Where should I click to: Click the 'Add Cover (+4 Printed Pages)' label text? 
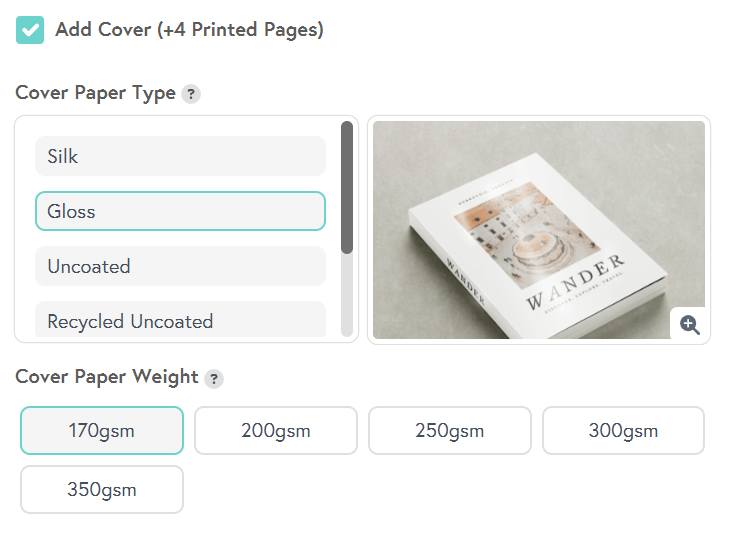(189, 30)
